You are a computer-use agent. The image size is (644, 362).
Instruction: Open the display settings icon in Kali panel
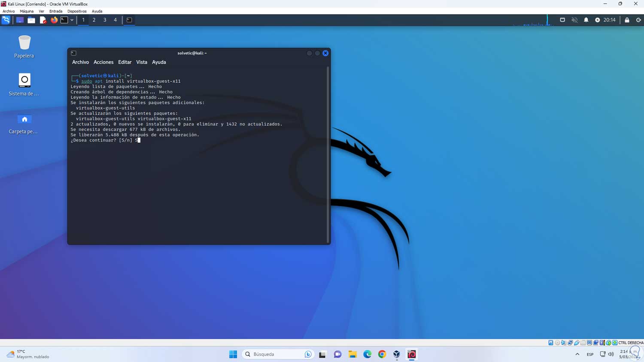point(562,20)
